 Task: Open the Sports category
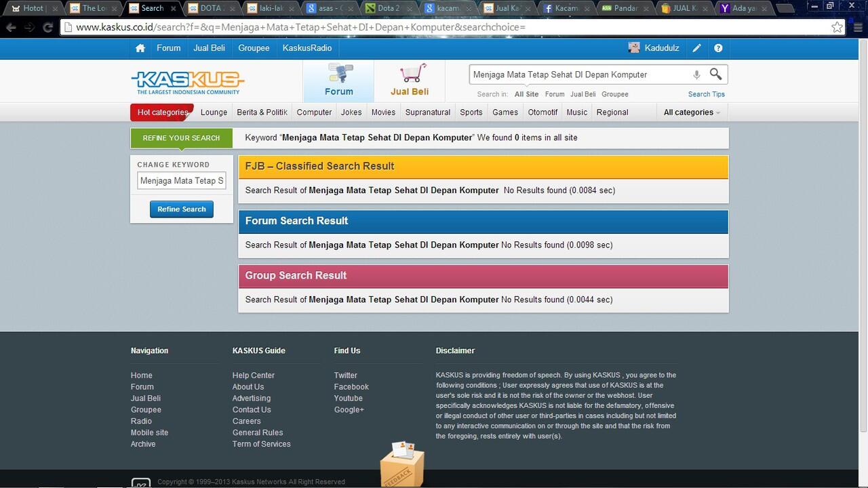click(x=471, y=113)
